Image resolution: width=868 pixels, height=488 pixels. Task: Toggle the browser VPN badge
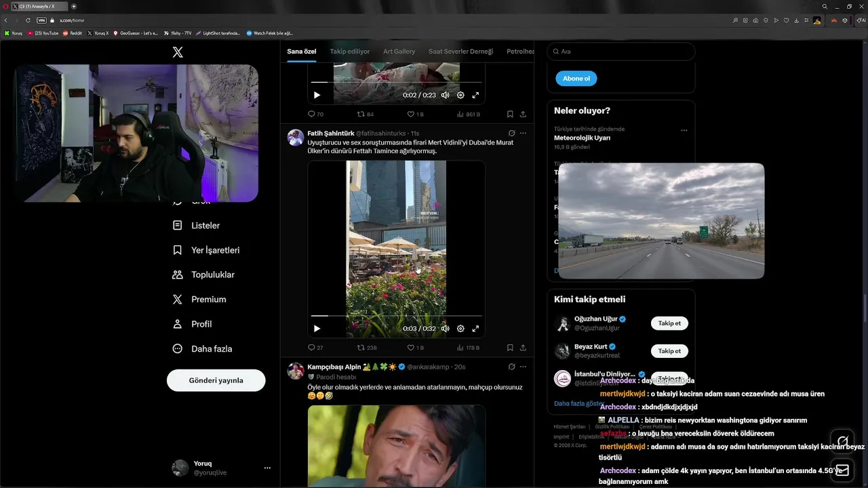tap(41, 20)
